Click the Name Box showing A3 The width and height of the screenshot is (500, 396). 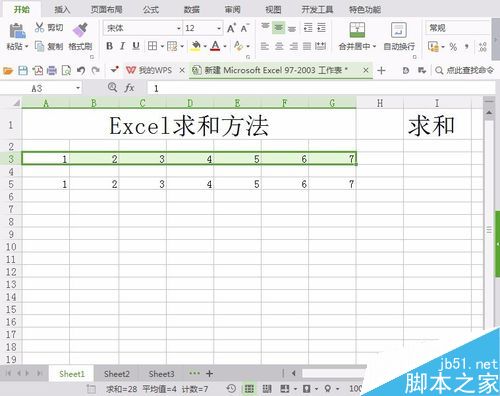point(41,89)
